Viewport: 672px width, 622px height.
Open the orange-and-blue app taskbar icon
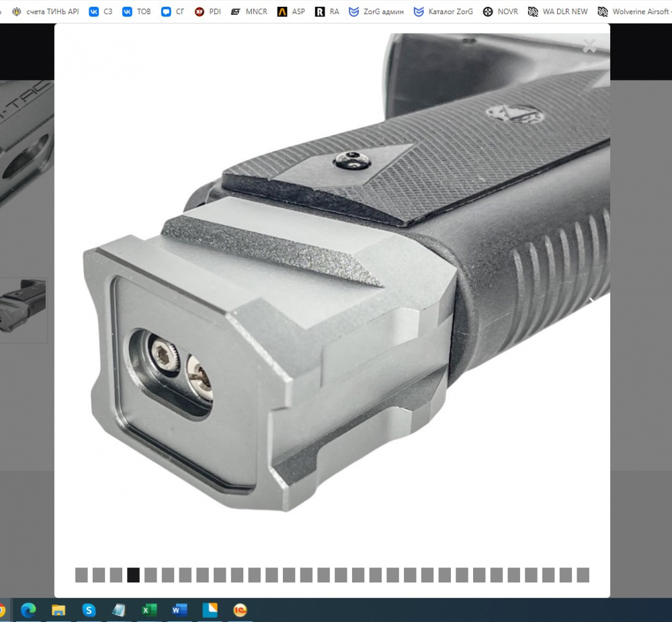pos(210,610)
